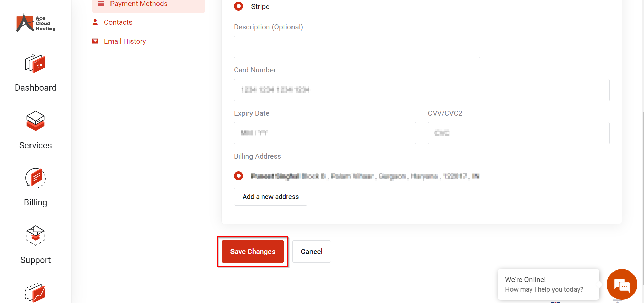
Task: Open the Dashboard icon in sidebar
Action: tap(35, 64)
